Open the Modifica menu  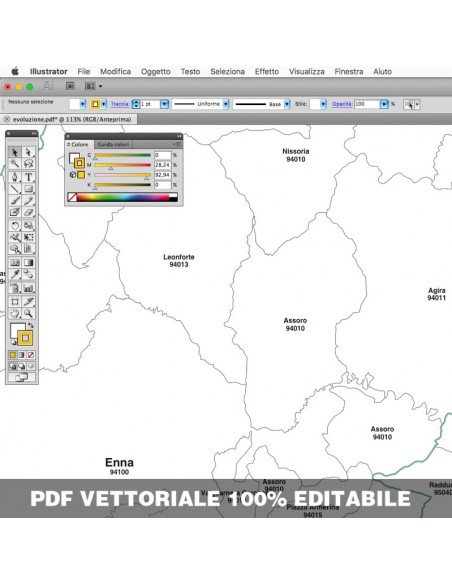[115, 72]
